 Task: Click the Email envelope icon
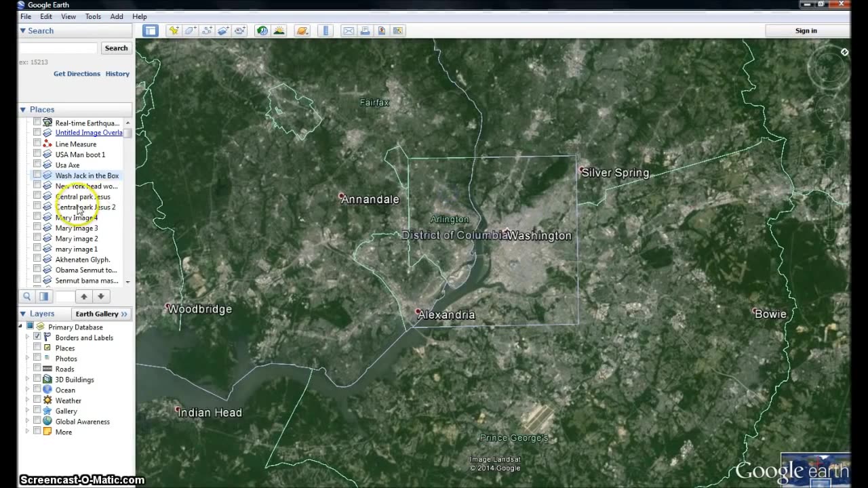pos(349,30)
